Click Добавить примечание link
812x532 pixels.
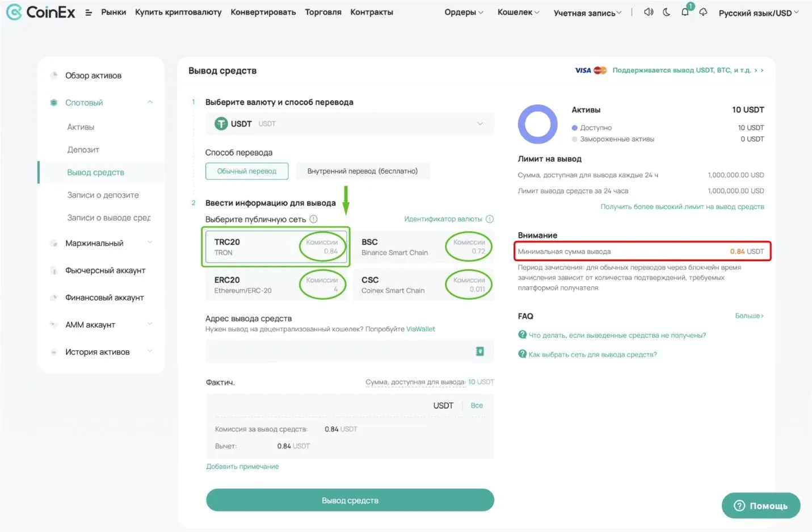242,467
